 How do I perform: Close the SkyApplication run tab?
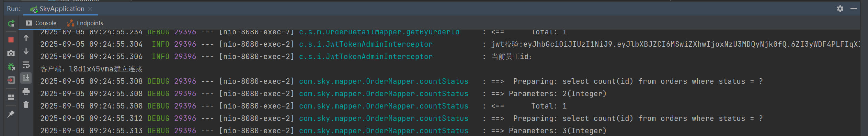pyautogui.click(x=90, y=9)
